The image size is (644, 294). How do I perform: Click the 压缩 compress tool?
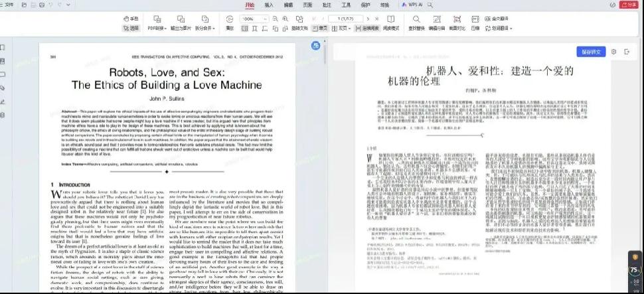click(x=475, y=23)
